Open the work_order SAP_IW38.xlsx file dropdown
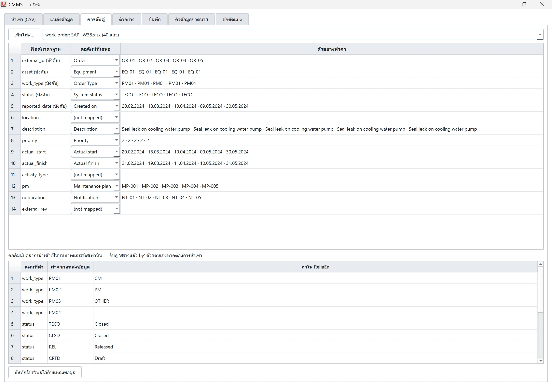The height and width of the screenshot is (392, 552). [293, 34]
